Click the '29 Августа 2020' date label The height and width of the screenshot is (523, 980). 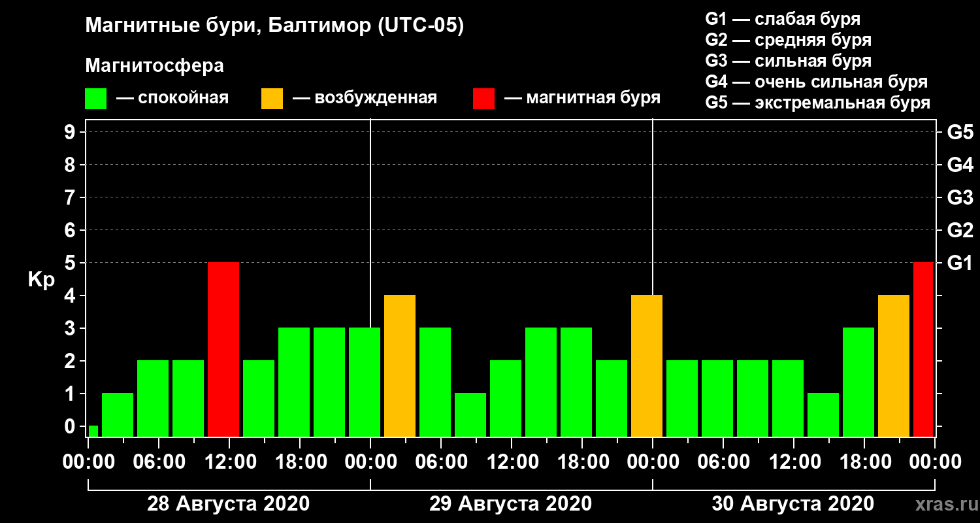coord(511,504)
